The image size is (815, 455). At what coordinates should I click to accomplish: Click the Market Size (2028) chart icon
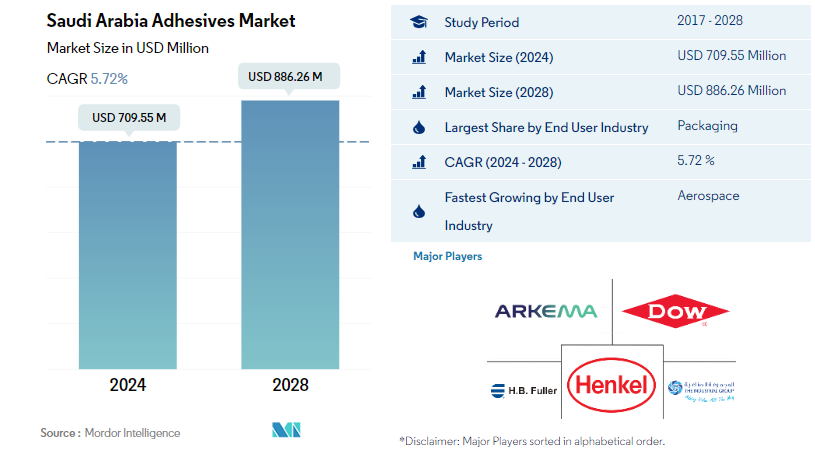(419, 92)
